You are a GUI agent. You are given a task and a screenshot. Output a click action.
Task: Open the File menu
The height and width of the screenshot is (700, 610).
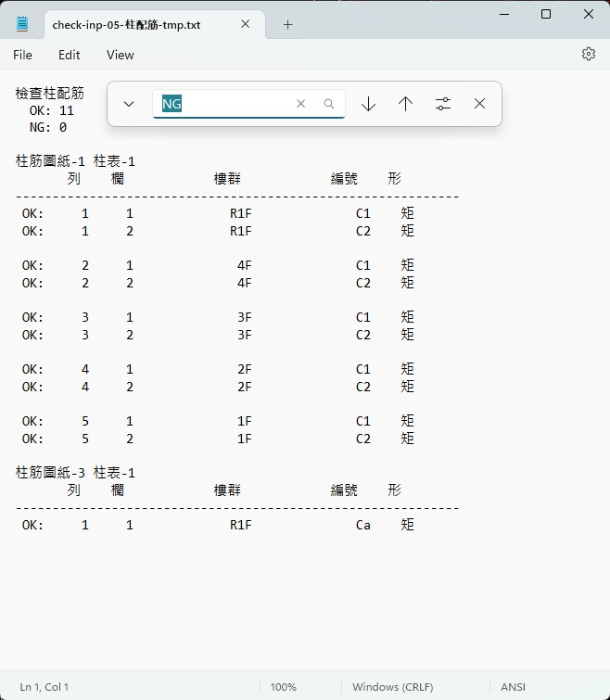pyautogui.click(x=22, y=55)
